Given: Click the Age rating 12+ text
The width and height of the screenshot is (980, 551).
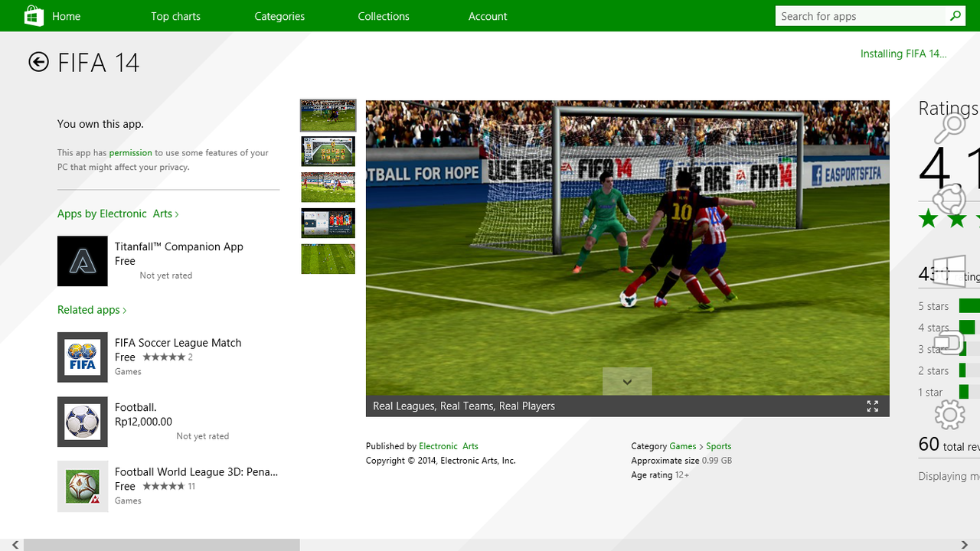Looking at the screenshot, I should [660, 475].
